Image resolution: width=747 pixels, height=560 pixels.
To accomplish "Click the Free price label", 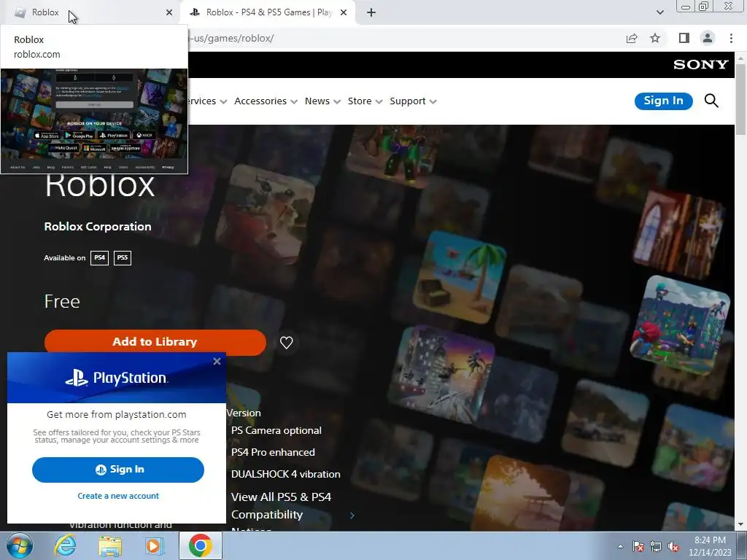I will pos(62,301).
